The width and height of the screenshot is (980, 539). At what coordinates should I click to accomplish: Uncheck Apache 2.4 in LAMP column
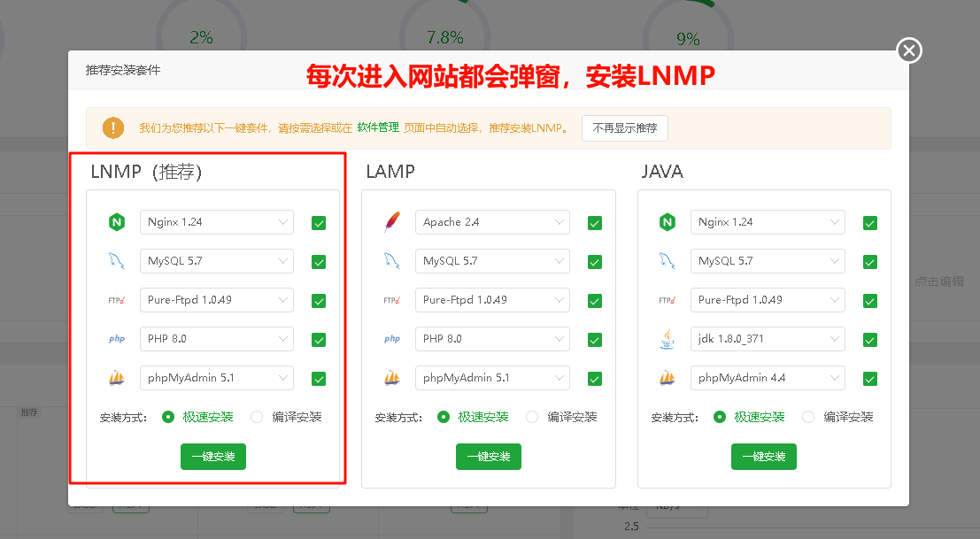594,223
